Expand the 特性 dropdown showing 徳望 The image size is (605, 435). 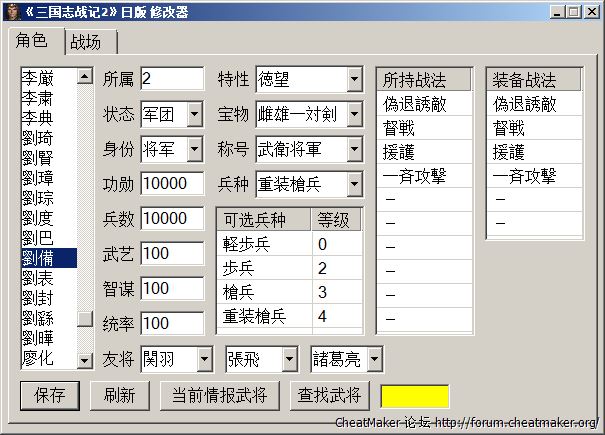[x=355, y=79]
